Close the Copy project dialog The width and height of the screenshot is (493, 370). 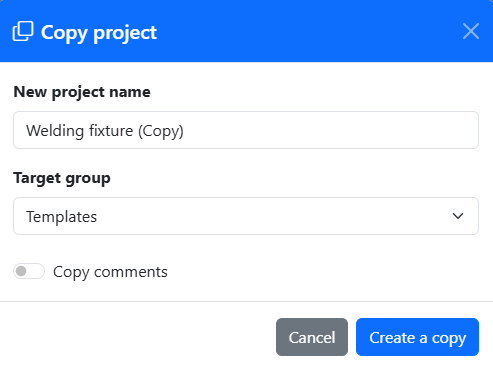tap(471, 31)
